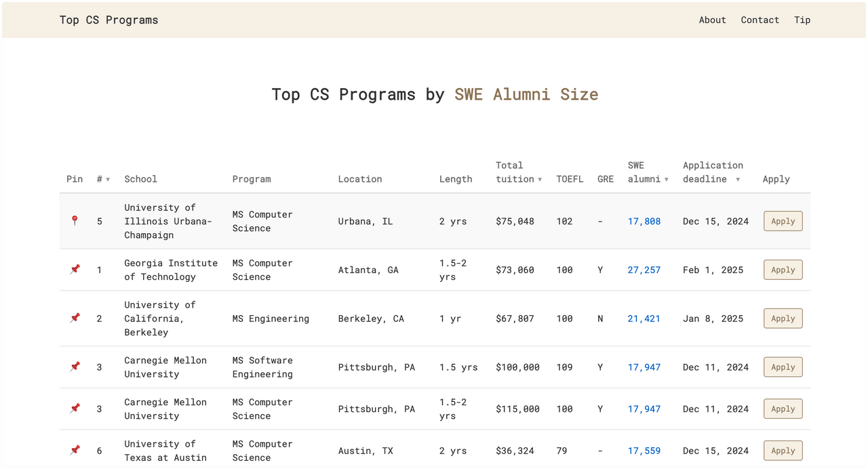Pin University of Texas at Austin row
The image size is (868, 469).
(x=75, y=451)
